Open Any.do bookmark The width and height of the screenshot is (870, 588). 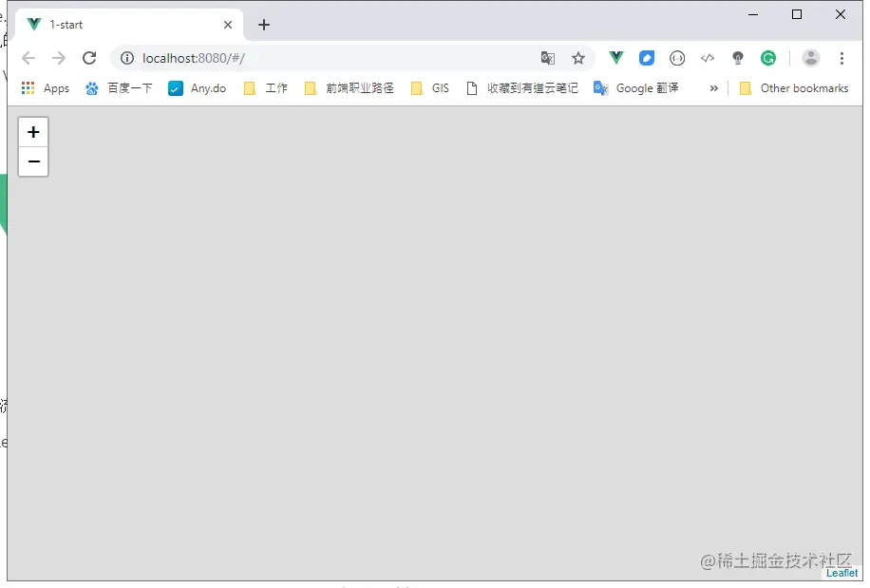pos(198,88)
